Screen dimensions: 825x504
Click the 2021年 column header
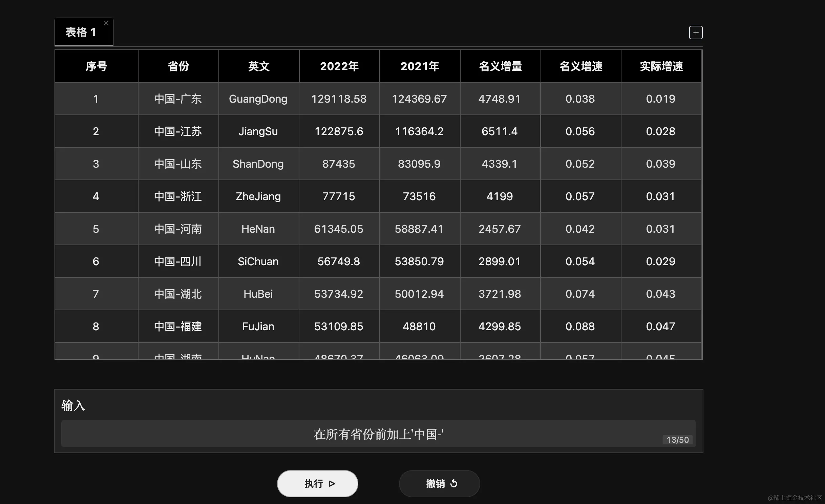(x=420, y=66)
